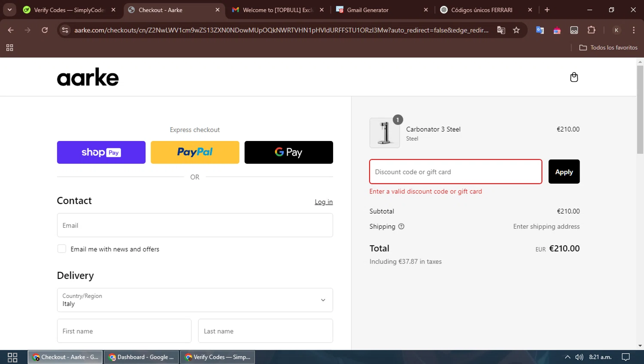Pay with PayPal button

coord(195,152)
